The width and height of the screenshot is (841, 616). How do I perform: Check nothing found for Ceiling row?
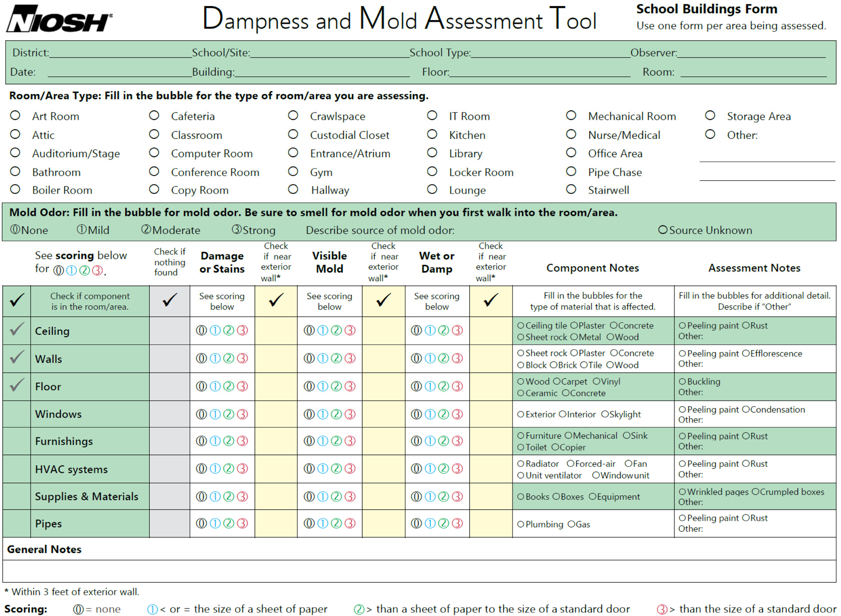pos(170,330)
